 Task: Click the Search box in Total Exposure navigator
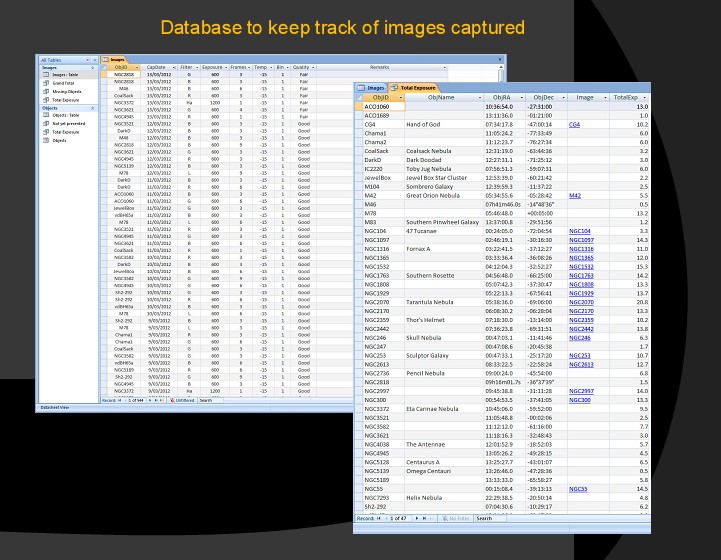pos(490,519)
